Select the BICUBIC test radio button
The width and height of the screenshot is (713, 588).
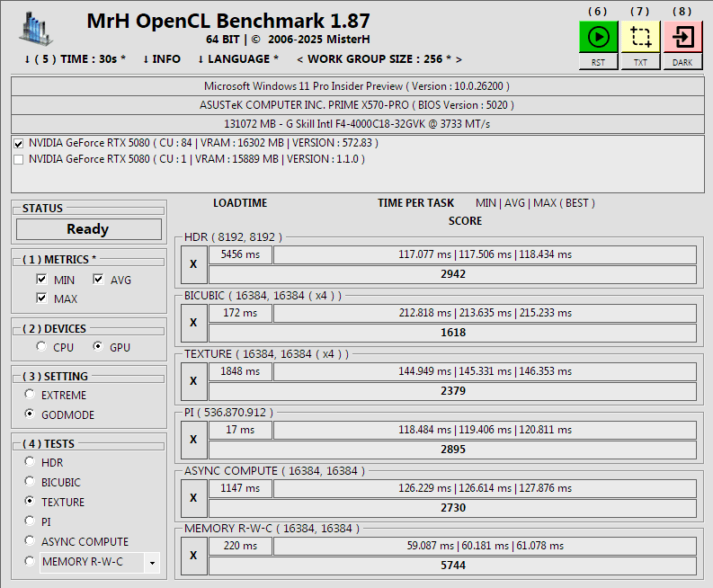tap(30, 481)
